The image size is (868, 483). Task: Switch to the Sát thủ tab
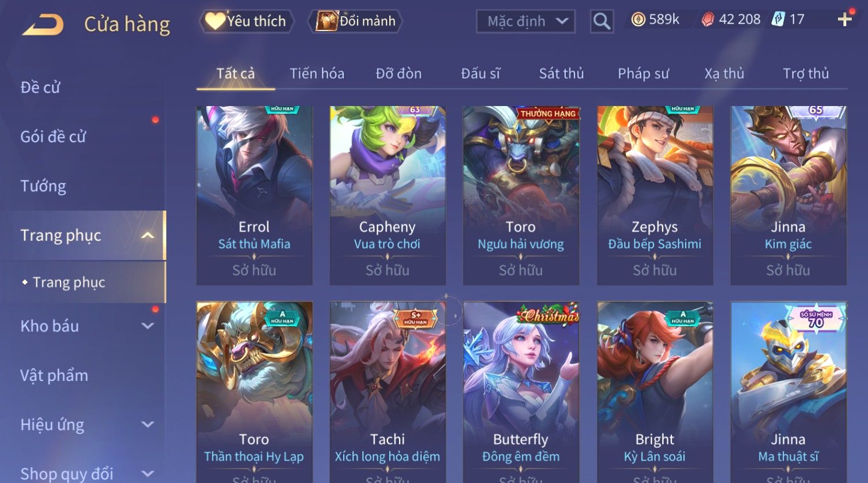point(561,74)
